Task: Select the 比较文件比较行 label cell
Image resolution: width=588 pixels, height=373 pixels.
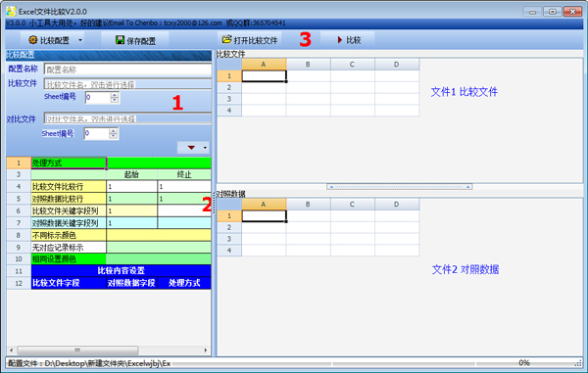Action: click(x=69, y=186)
